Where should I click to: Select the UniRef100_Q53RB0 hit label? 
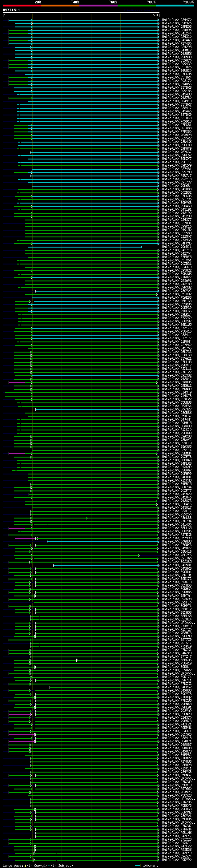coord(177,304)
